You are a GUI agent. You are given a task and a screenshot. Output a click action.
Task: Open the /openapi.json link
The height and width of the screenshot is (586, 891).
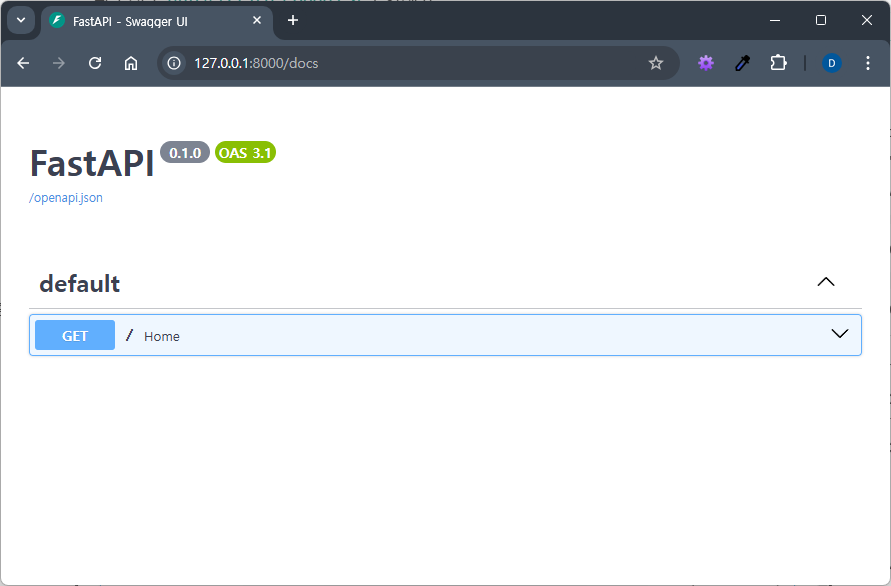[x=66, y=198]
